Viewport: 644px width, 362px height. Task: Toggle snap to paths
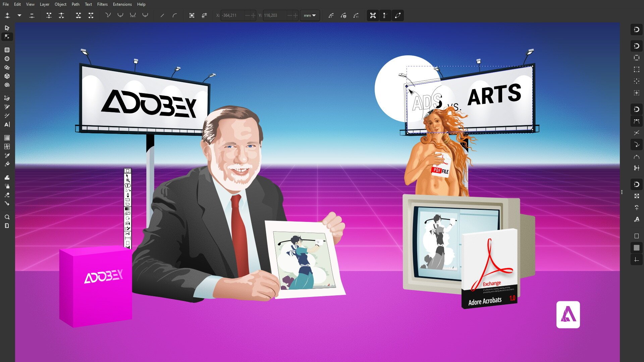click(x=637, y=121)
